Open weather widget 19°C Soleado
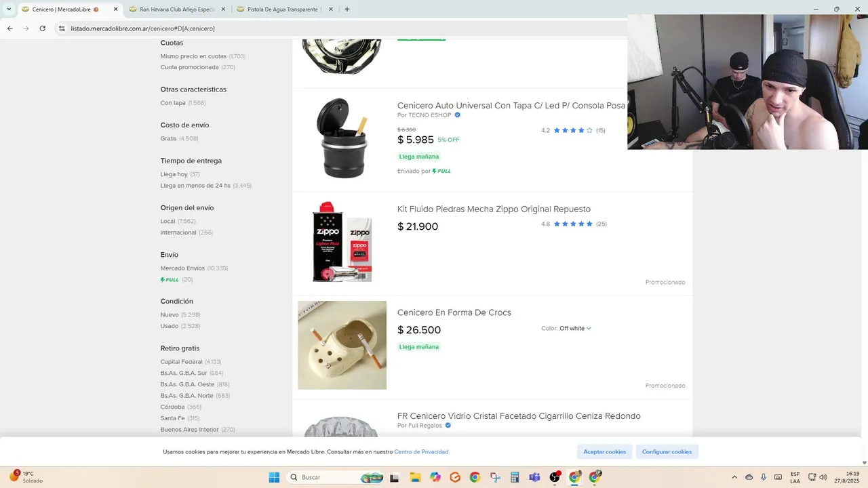This screenshot has width=868, height=488. pos(26,477)
